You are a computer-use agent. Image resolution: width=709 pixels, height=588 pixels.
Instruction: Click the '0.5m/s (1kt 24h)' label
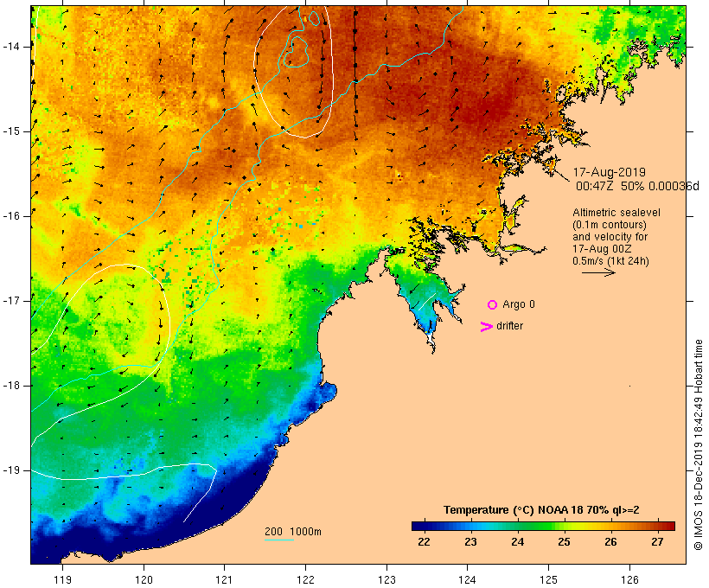610,261
